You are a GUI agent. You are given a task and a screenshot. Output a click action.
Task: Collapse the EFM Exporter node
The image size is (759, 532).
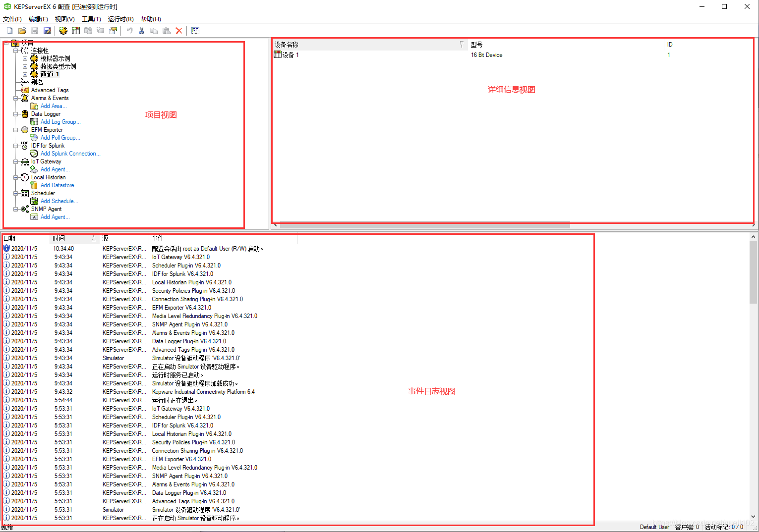15,130
